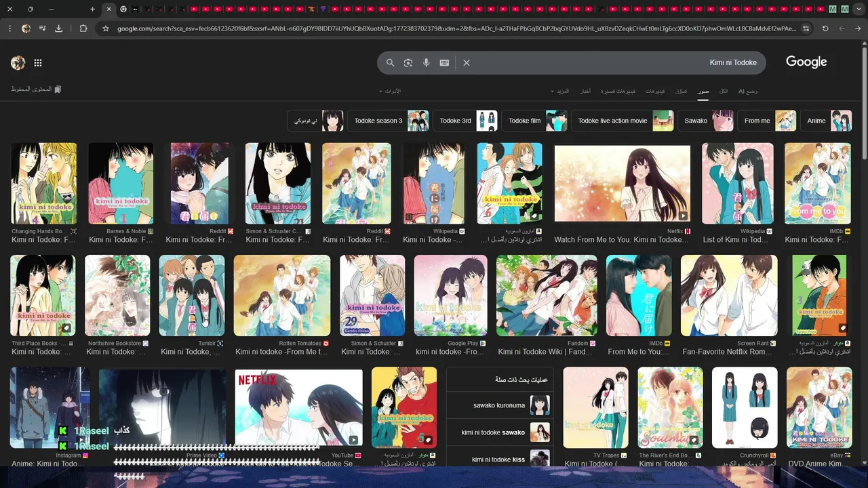Open the Fandom Kimi ni Todoke Wiki image
The height and width of the screenshot is (488, 868).
(x=547, y=296)
